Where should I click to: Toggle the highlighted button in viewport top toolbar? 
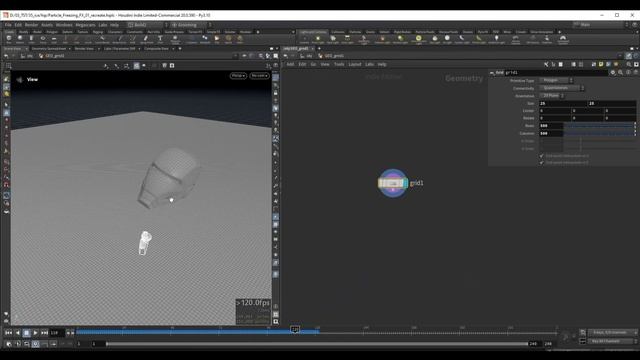pos(136,65)
